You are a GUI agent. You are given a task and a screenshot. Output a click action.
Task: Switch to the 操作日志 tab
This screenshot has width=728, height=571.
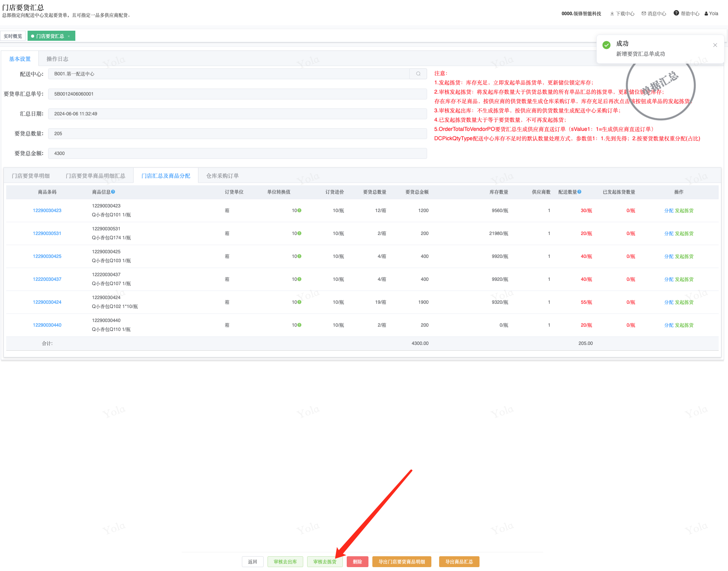coord(57,59)
